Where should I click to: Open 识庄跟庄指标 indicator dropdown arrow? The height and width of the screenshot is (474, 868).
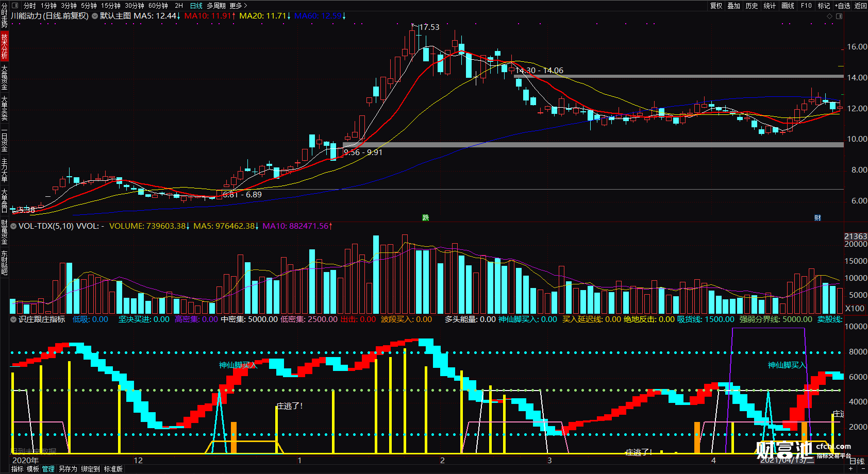click(x=13, y=319)
